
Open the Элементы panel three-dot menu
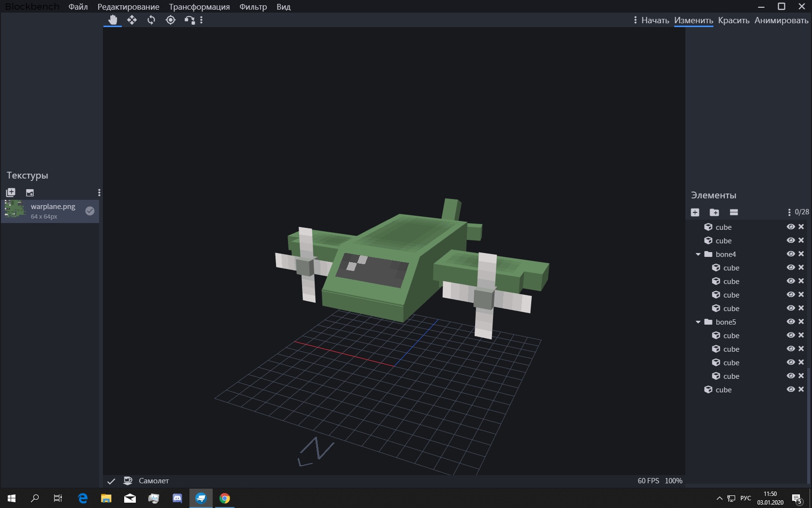[x=789, y=212]
